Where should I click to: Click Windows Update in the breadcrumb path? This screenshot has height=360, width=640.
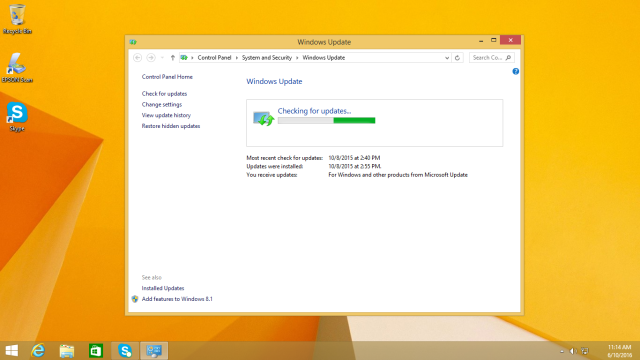click(x=324, y=58)
